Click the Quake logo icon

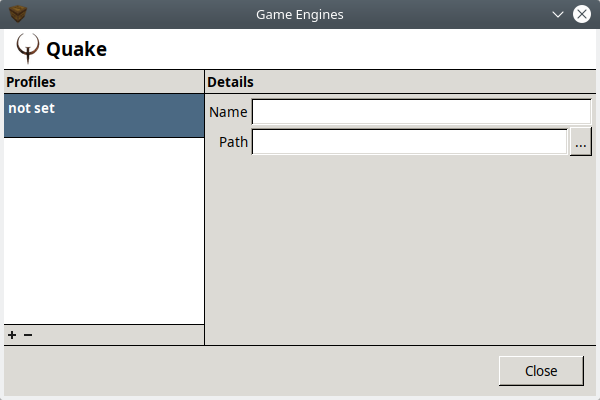pyautogui.click(x=28, y=48)
